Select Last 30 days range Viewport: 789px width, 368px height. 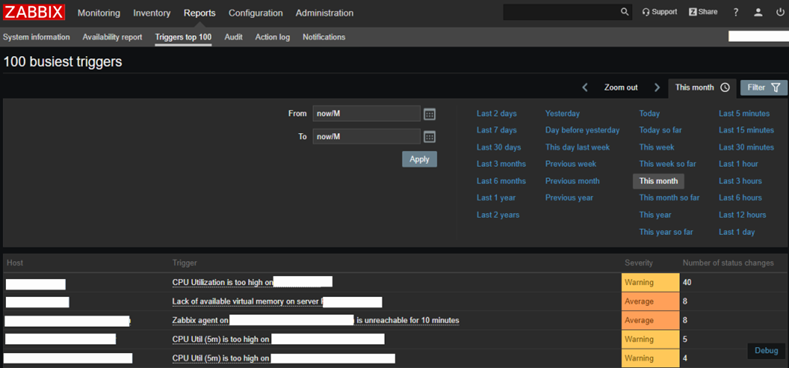tap(499, 148)
